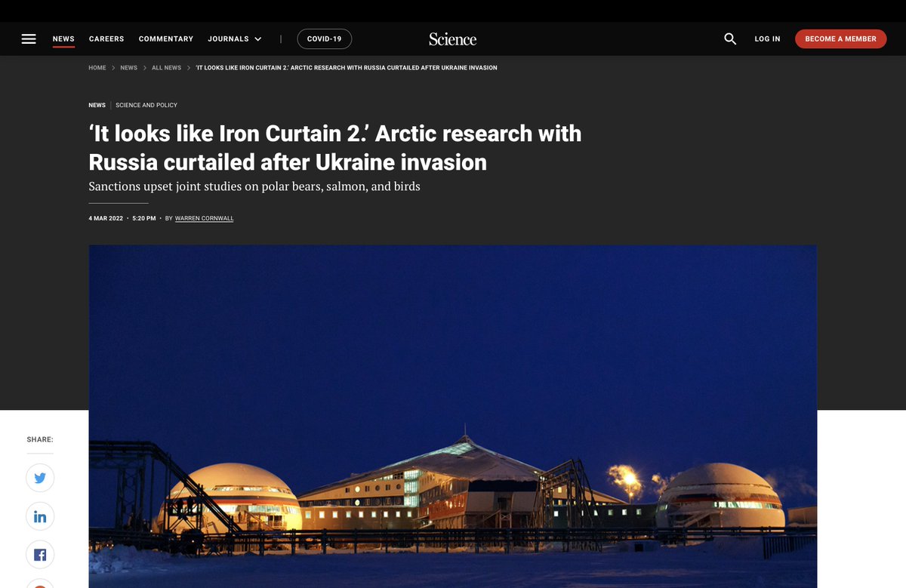Open ALL NEWS from the breadcrumb
Image resolution: width=906 pixels, height=588 pixels.
tap(165, 67)
